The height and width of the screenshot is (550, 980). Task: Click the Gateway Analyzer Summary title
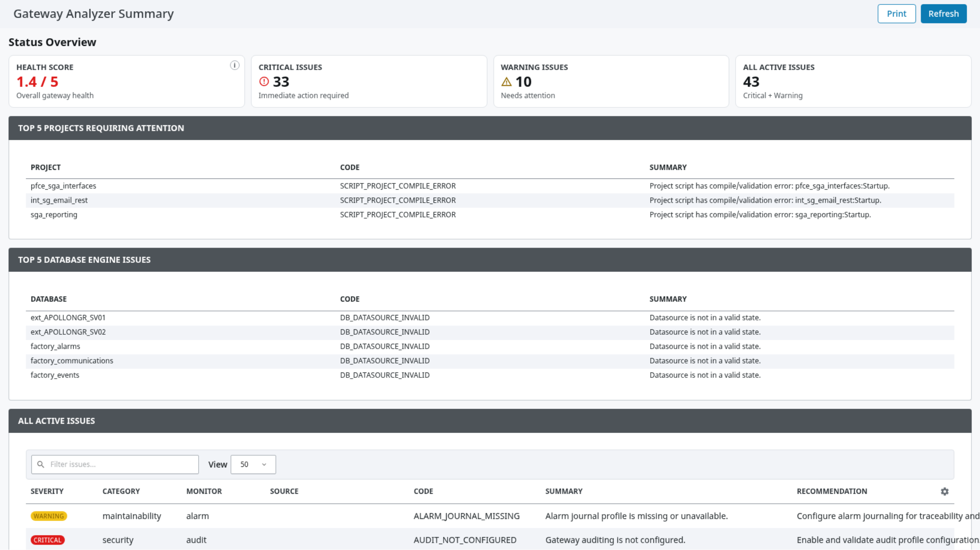(x=93, y=14)
